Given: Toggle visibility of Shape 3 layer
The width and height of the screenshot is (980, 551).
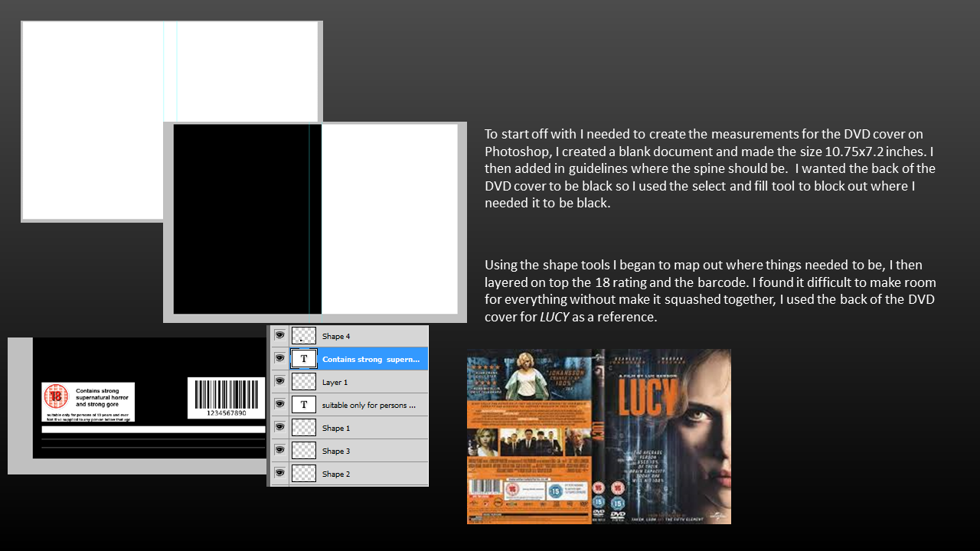Looking at the screenshot, I should [x=279, y=450].
